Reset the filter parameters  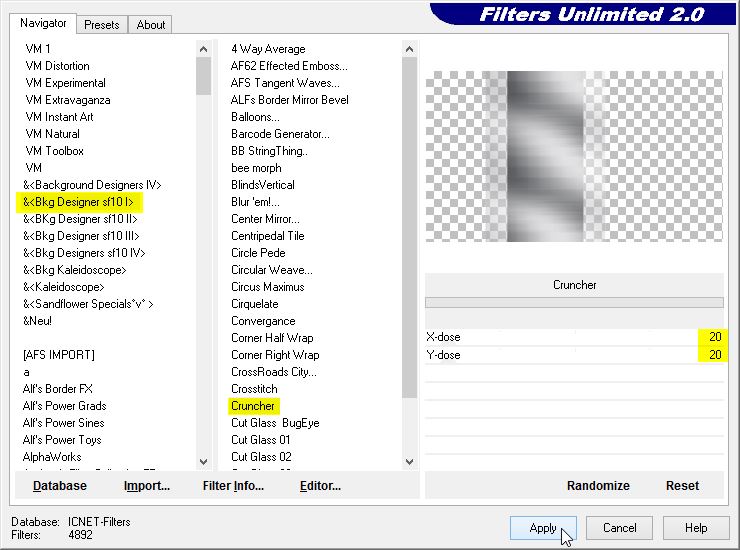682,486
